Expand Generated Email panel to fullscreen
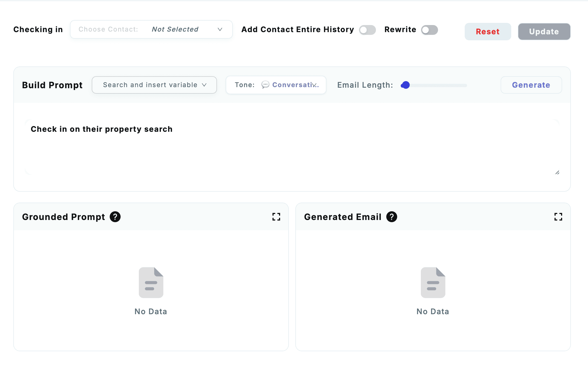The image size is (588, 373). click(558, 217)
